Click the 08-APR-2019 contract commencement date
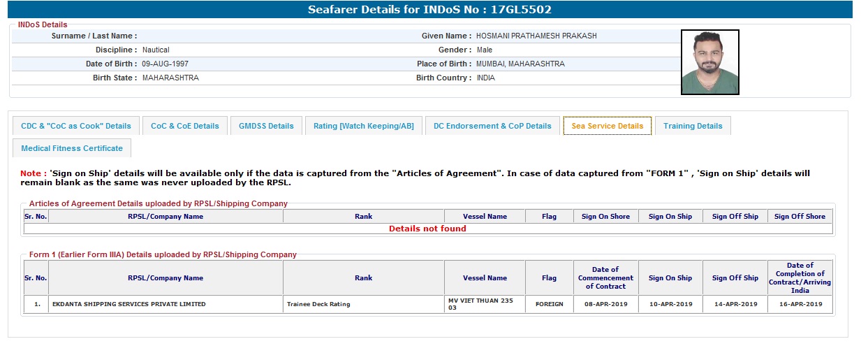This screenshot has height=346, width=868. pos(605,304)
